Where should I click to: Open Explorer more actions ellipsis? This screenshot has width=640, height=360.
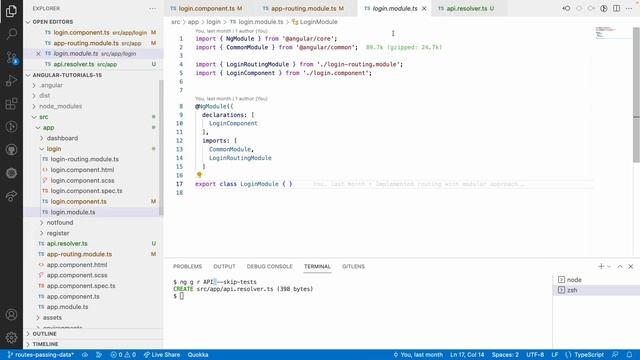click(x=152, y=9)
